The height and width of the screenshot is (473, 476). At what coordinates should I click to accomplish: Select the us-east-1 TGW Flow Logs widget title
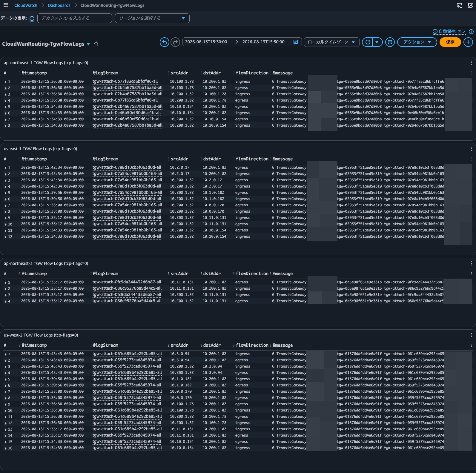coord(41,149)
